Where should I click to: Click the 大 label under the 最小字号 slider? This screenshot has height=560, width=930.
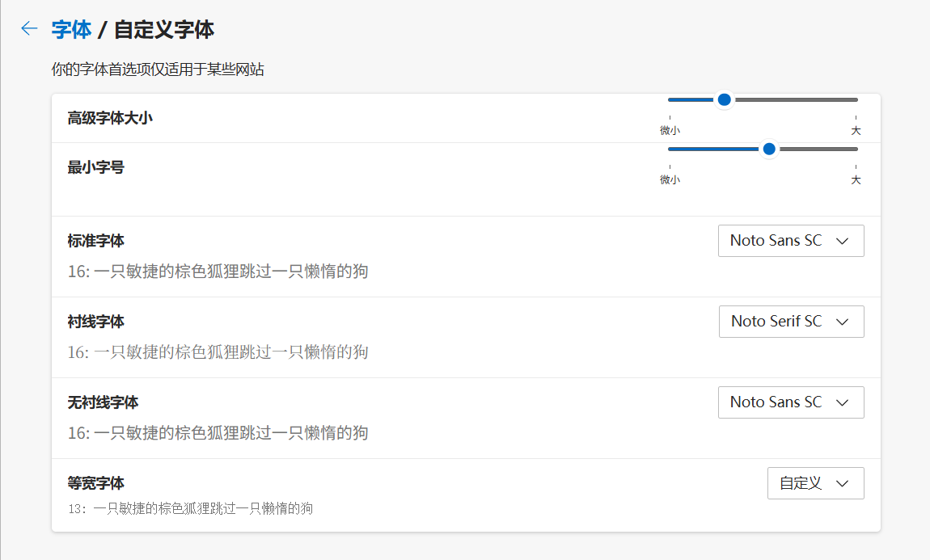[x=856, y=179]
